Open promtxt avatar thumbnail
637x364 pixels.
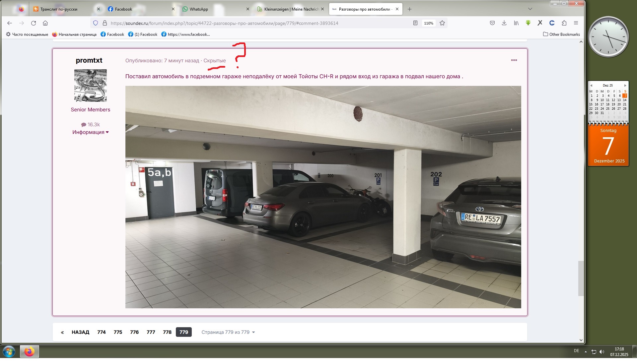90,86
